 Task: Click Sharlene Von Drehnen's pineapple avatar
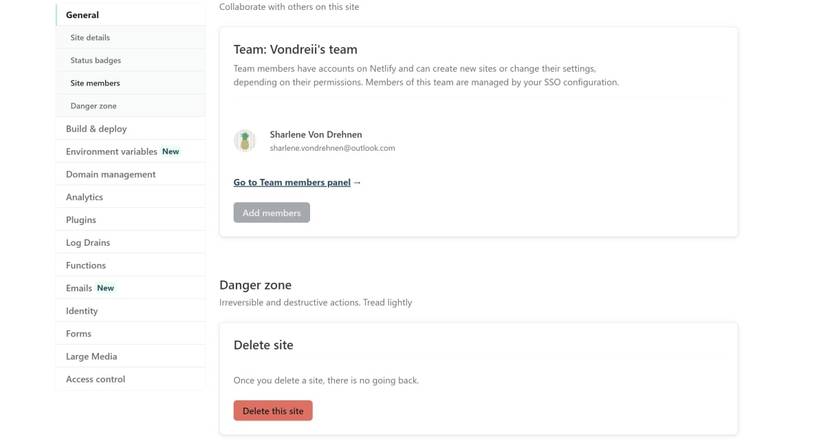click(x=244, y=141)
